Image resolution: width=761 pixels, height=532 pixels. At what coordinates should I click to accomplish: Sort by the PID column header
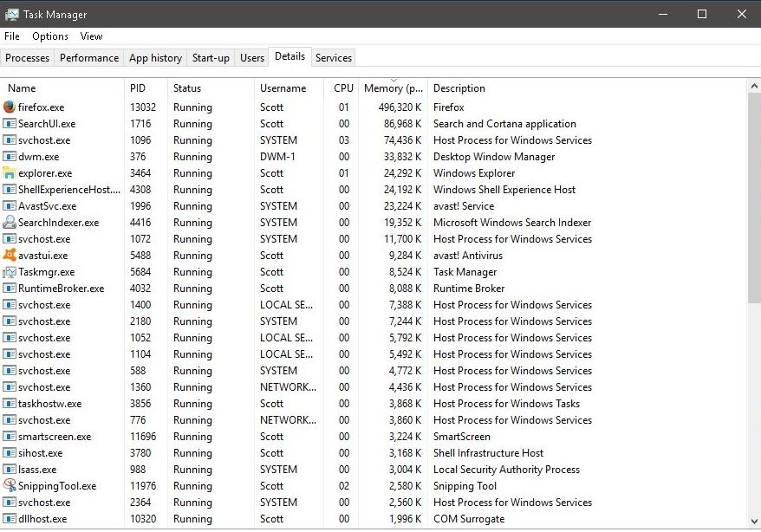pyautogui.click(x=146, y=88)
